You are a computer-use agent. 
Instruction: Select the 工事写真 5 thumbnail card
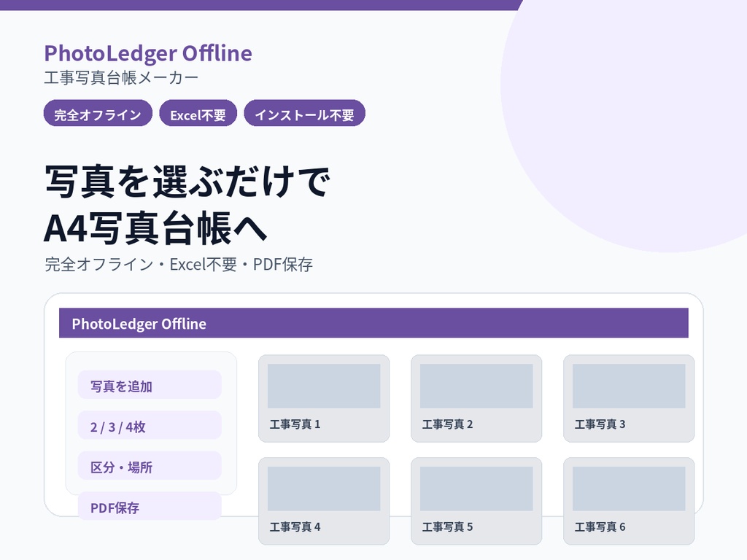point(476,502)
